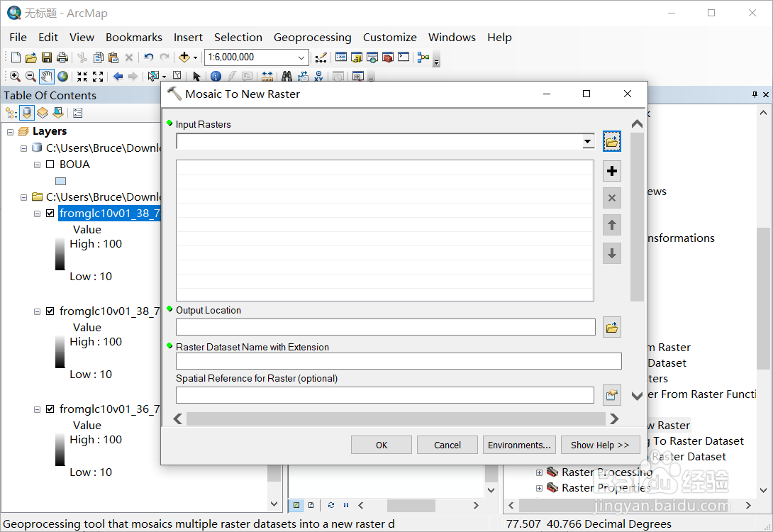Open the Python window icon
773x532 pixels.
(x=404, y=57)
